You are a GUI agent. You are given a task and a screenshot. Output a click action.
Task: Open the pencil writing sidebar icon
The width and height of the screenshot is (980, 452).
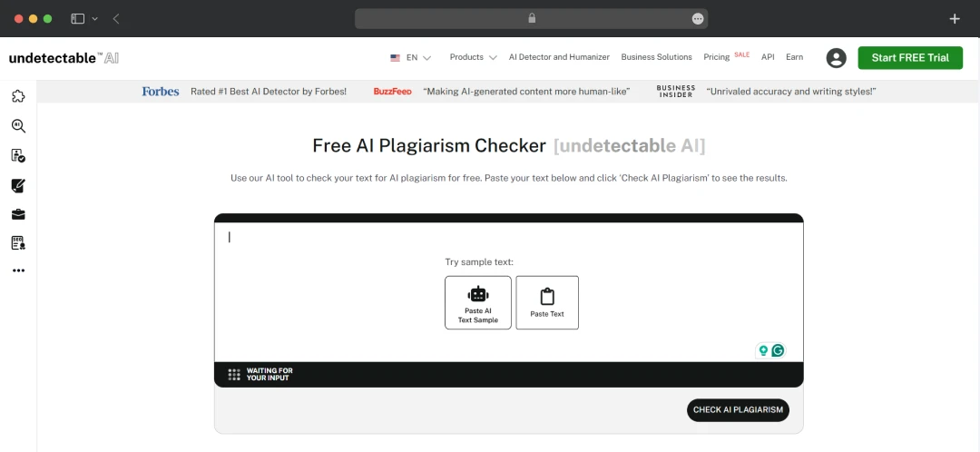(x=19, y=186)
